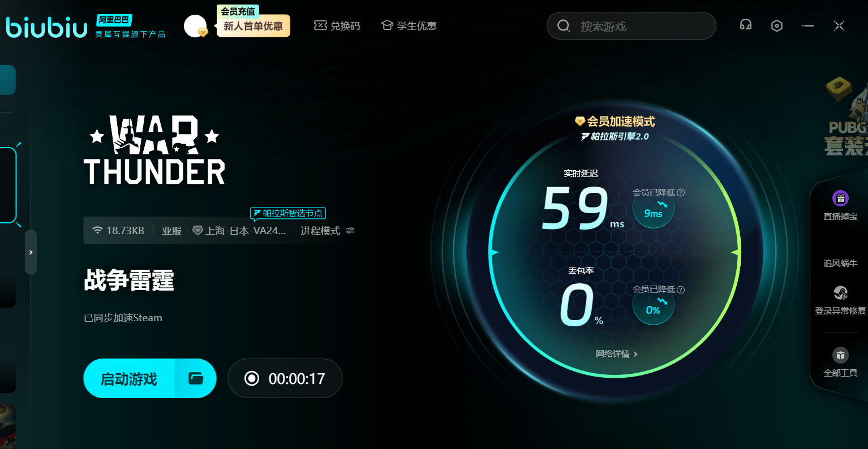Image resolution: width=868 pixels, height=449 pixels.
Task: Select the 亚服 server region
Action: pos(172,231)
